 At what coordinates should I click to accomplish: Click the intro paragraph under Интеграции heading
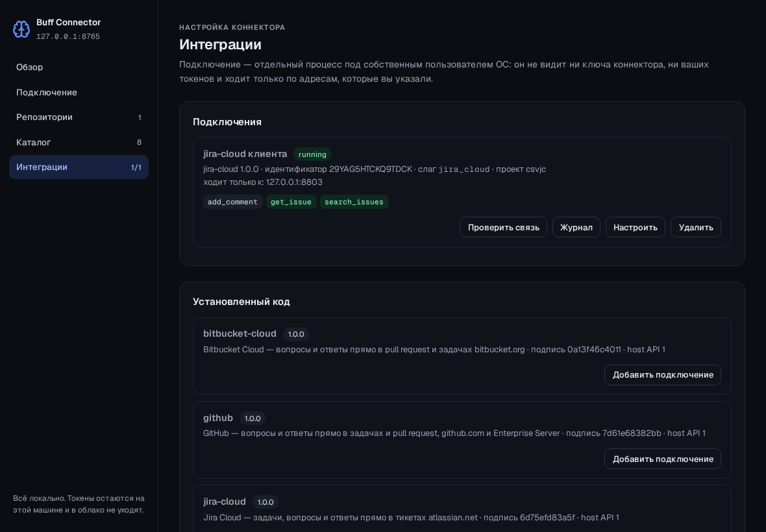coord(444,72)
